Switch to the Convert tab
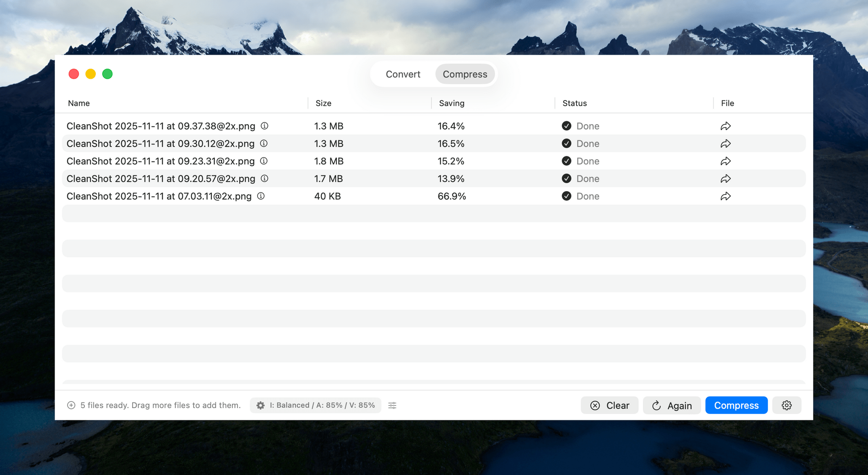868x475 pixels. coord(403,74)
